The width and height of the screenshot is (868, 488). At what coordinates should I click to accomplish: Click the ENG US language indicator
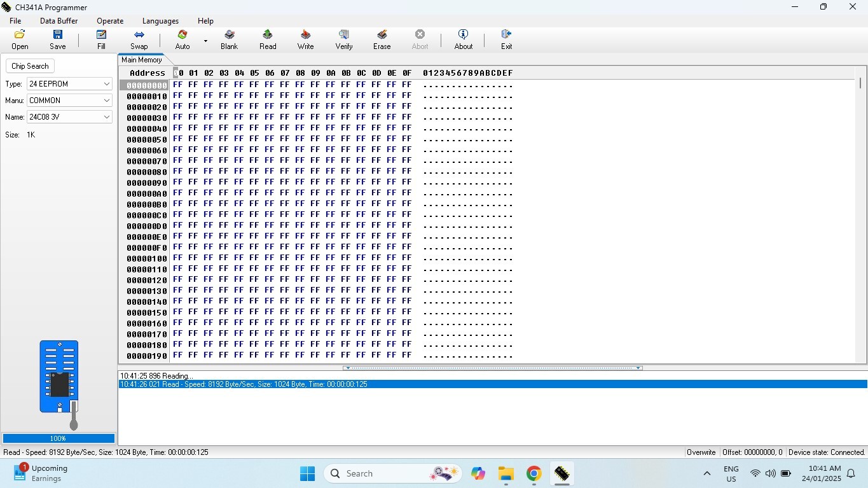(x=731, y=473)
